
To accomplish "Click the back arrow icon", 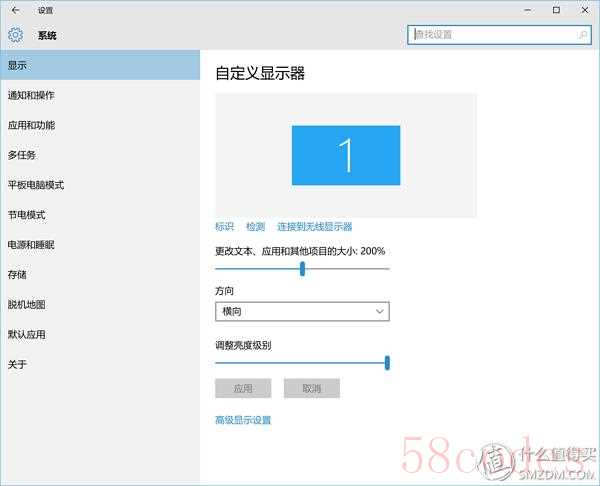I will tap(15, 10).
